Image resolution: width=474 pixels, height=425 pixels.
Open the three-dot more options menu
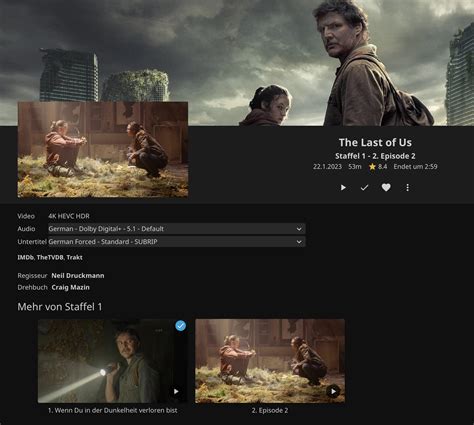(x=407, y=188)
